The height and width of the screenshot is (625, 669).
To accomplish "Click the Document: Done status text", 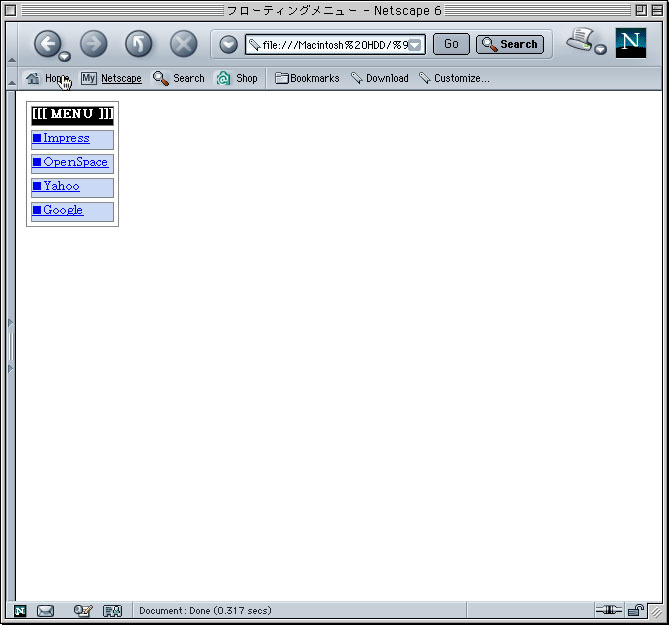I will pyautogui.click(x=205, y=610).
